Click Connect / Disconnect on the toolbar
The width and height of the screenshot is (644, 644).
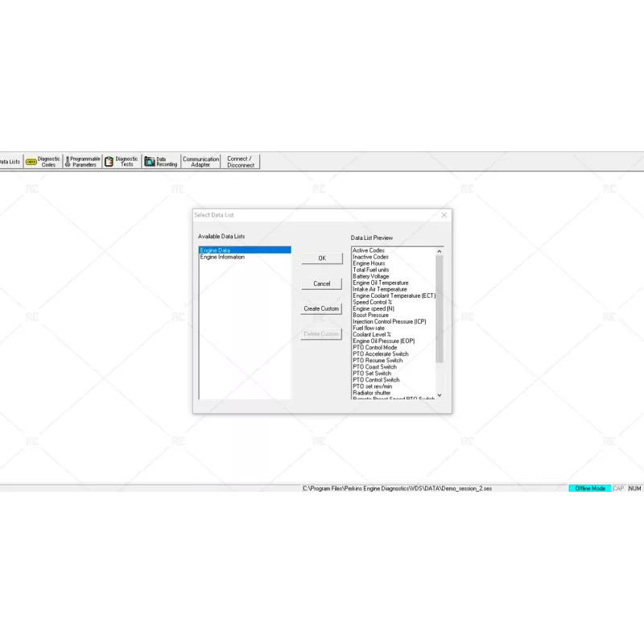tap(240, 161)
